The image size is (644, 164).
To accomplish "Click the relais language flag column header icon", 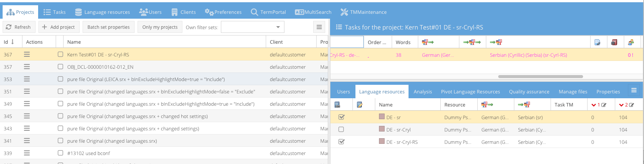I will click(x=472, y=42).
